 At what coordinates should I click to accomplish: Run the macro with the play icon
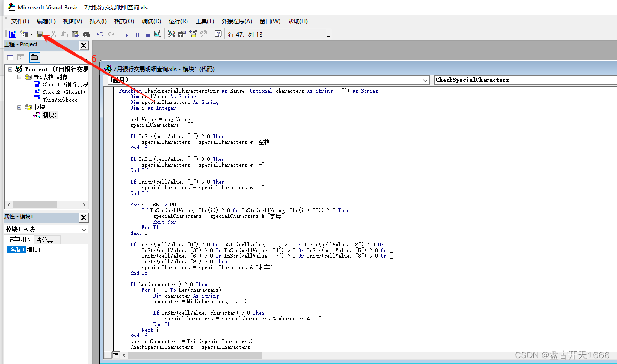pos(127,35)
